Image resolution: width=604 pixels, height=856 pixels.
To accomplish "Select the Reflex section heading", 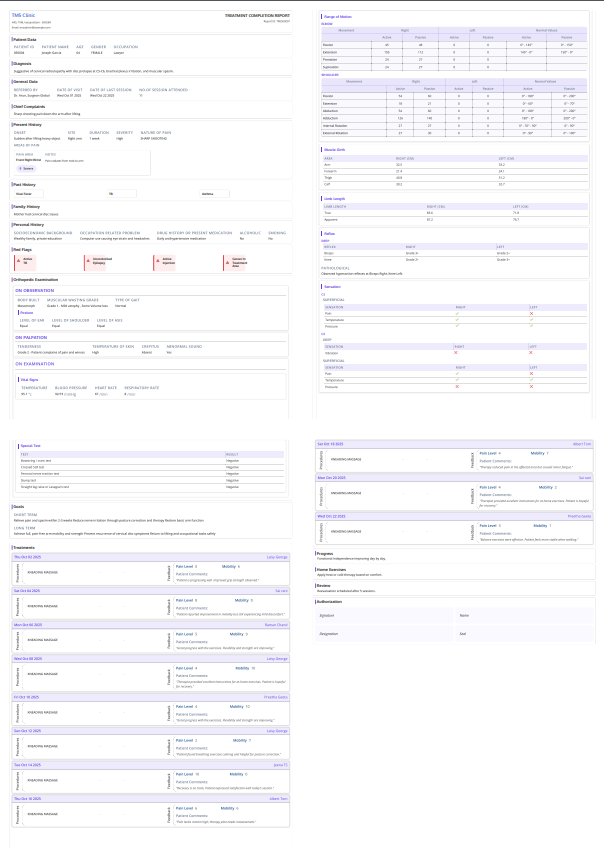I will 329,234.
